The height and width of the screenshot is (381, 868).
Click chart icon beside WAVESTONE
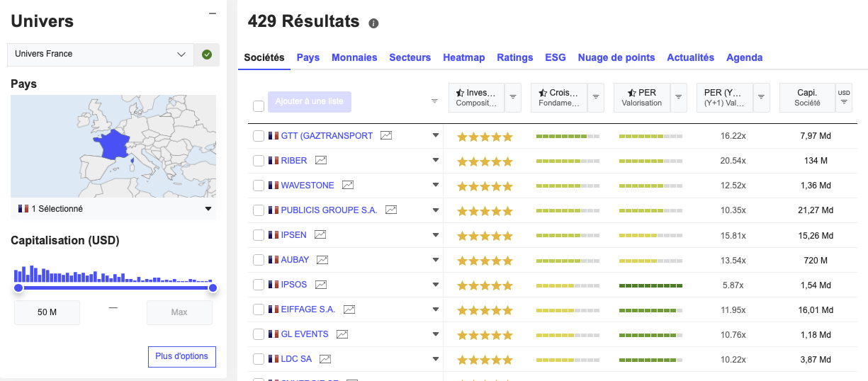(x=348, y=186)
